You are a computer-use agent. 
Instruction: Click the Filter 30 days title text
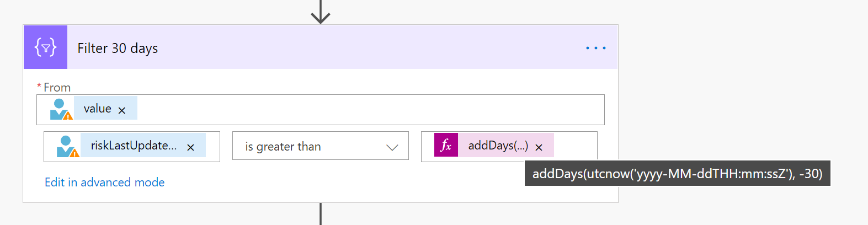(x=118, y=49)
